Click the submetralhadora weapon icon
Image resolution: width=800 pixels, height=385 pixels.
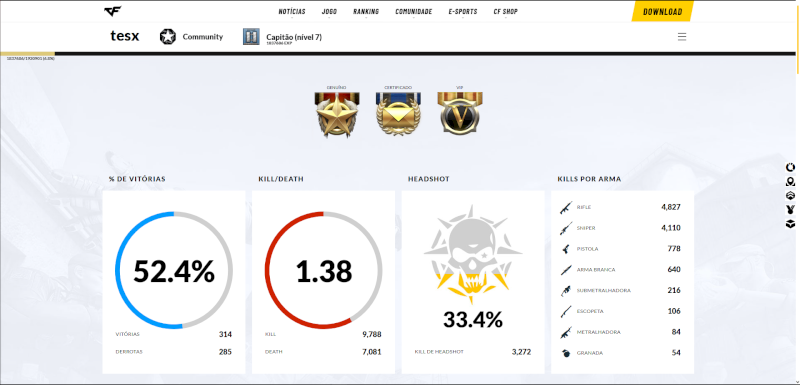(566, 291)
